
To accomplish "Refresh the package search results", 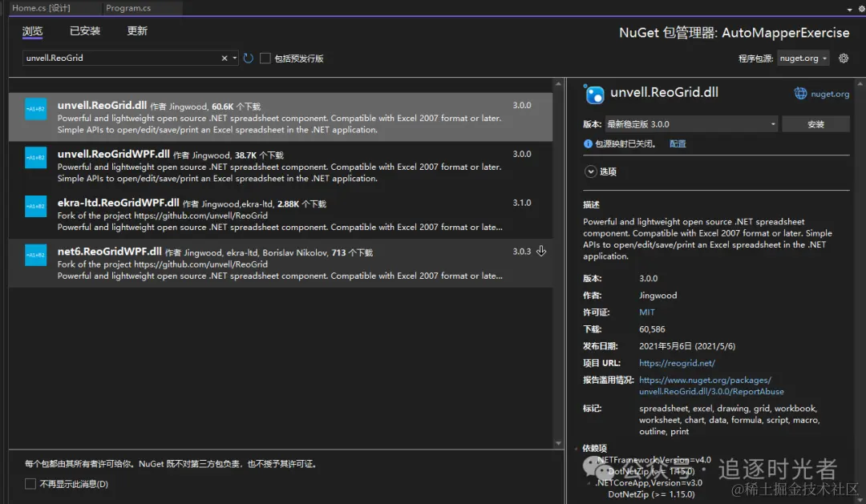I will coord(249,58).
